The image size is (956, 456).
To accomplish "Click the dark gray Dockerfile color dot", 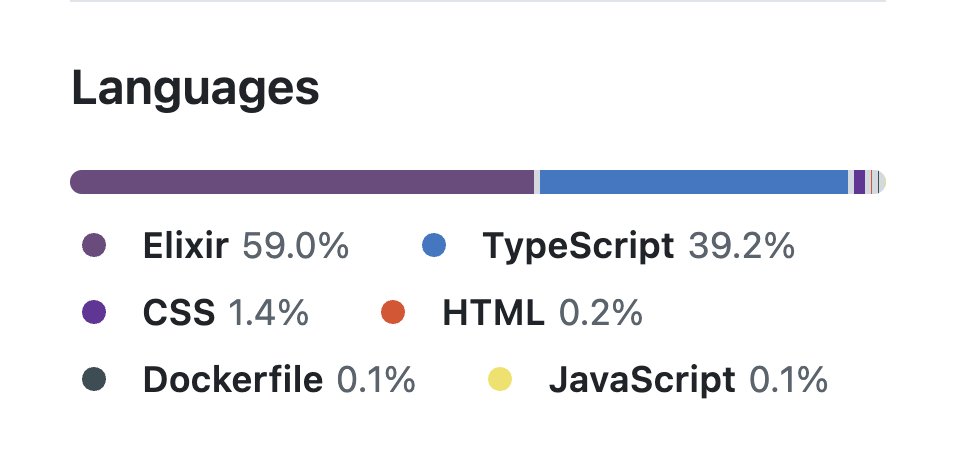I will point(94,379).
